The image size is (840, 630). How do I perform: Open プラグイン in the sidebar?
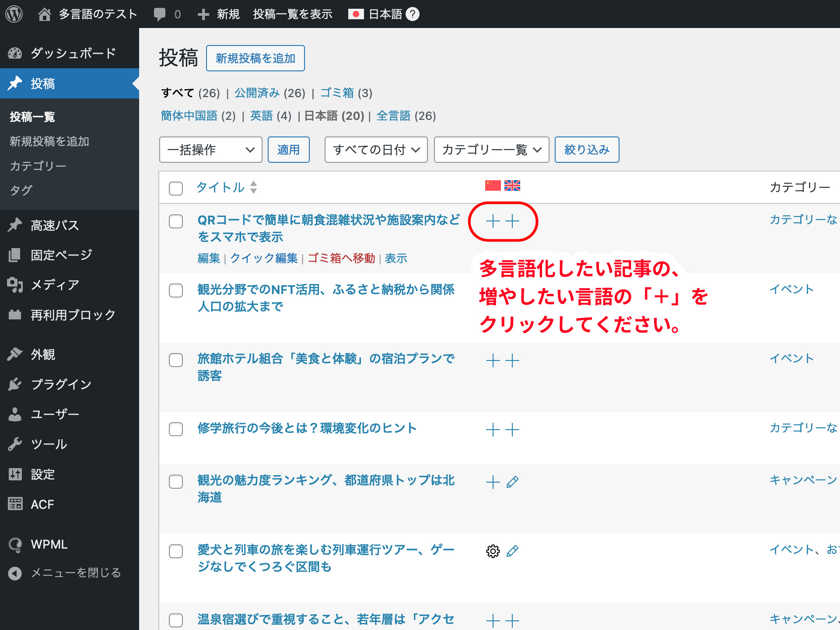coord(61,384)
